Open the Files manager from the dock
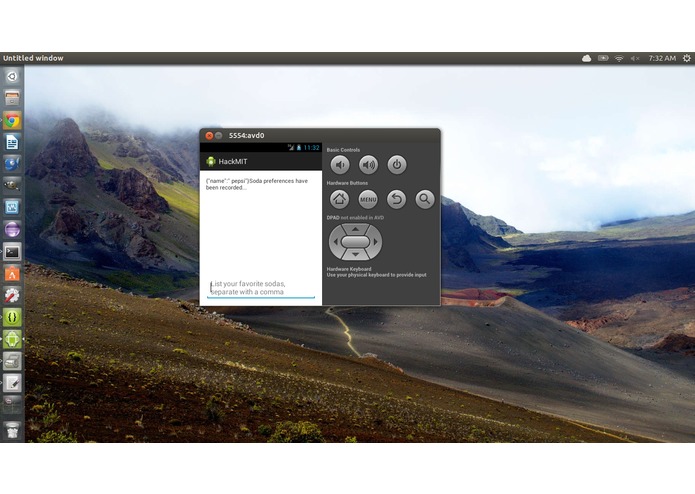Viewport: 695px width, 494px height. point(12,98)
